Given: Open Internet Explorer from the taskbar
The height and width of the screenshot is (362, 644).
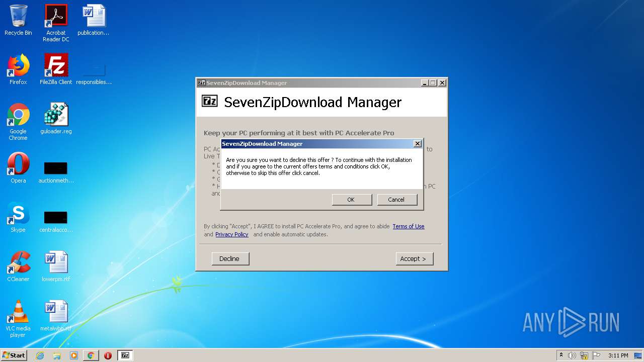Looking at the screenshot, I should coord(40,355).
